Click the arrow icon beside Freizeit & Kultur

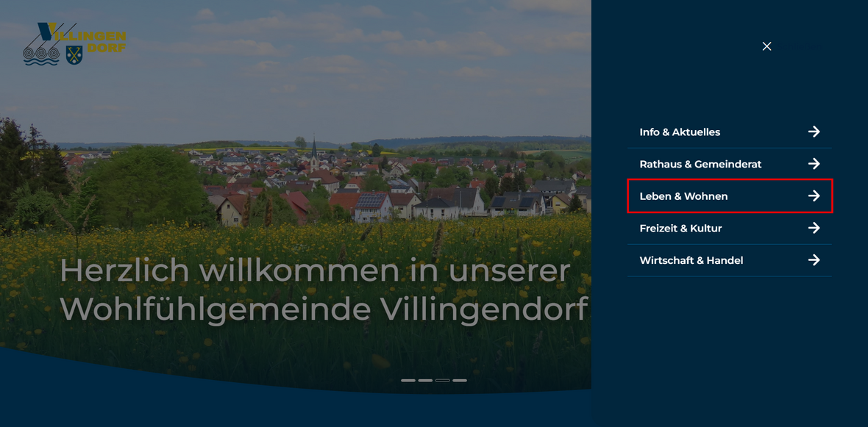pos(814,228)
